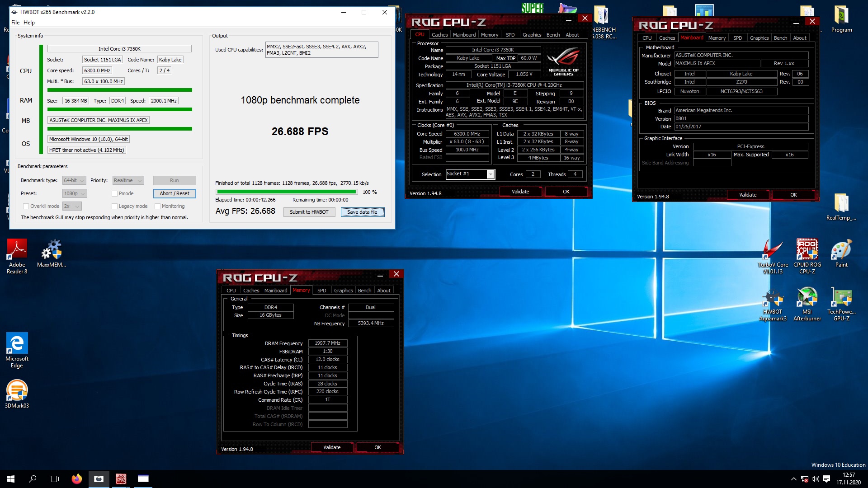
Task: Open Windows Start menu
Action: (x=11, y=479)
